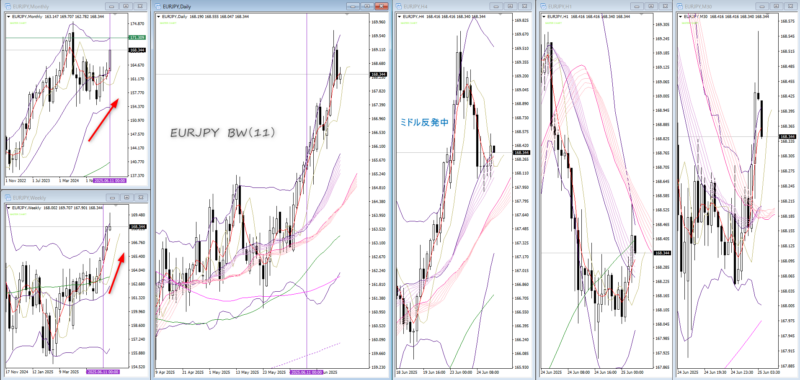Image resolution: width=800 pixels, height=380 pixels.
Task: Click the EURJPY,H4 window chart icon
Action: click(x=400, y=6)
